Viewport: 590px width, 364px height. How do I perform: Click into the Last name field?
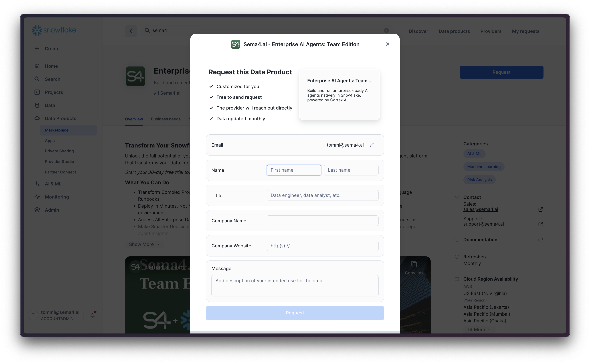351,170
